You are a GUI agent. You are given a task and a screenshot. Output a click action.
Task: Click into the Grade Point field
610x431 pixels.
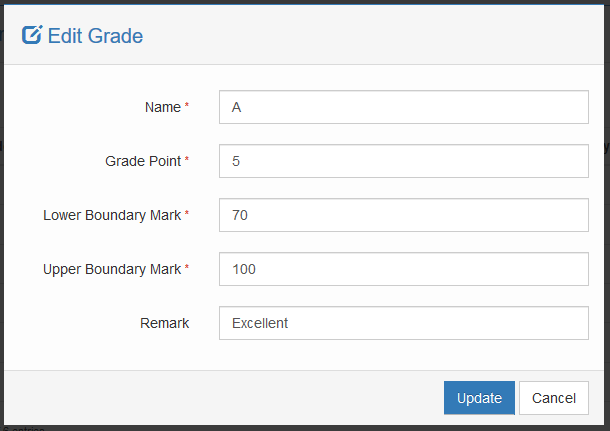[x=403, y=161]
